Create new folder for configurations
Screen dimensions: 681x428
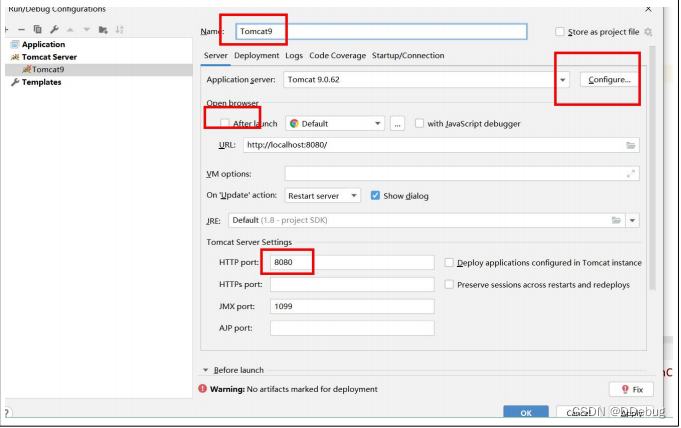103,30
